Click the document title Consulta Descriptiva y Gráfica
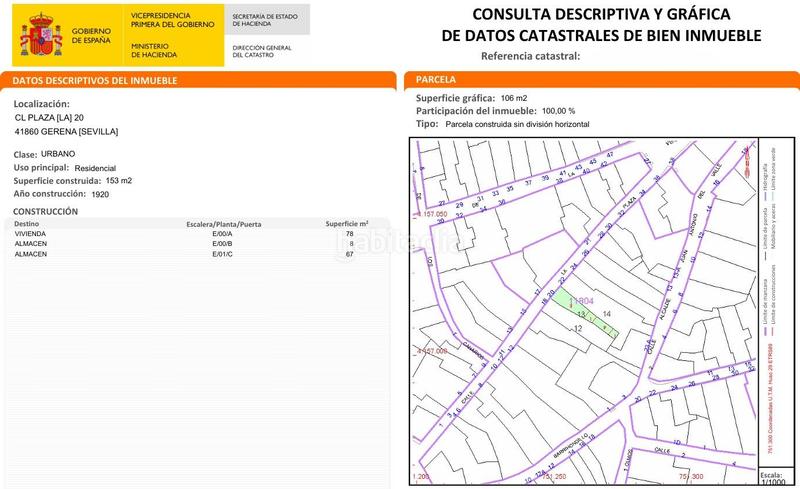Screen dimensions: 800x489 tap(600, 25)
